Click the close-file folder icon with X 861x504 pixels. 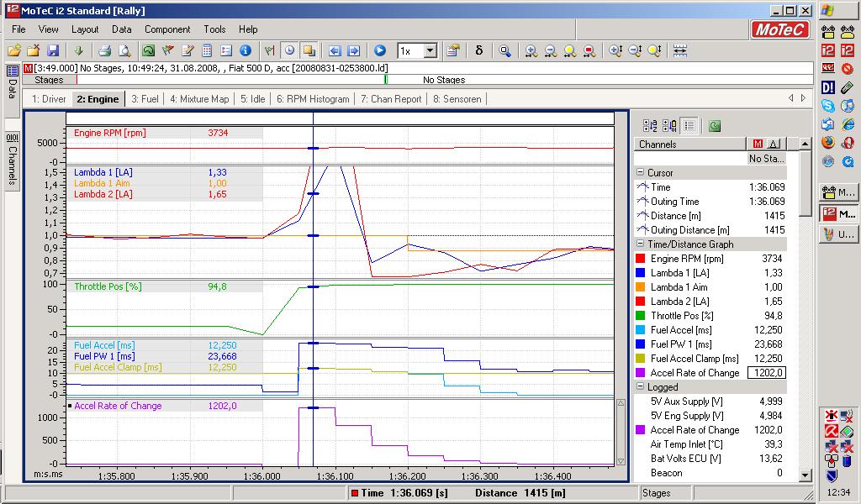34,51
